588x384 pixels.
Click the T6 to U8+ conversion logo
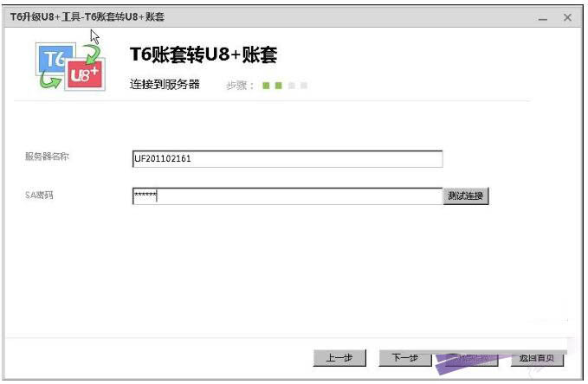coord(70,67)
